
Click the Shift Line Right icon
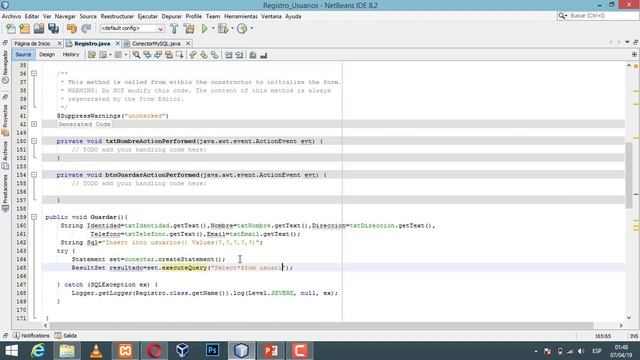click(x=239, y=55)
